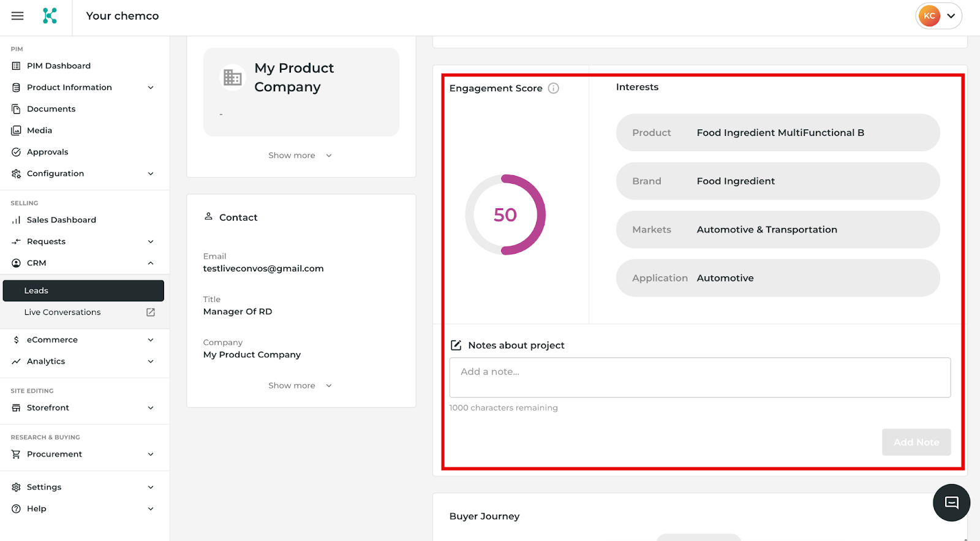Click the Notes about project edit icon
Viewport: 980px width, 541px height.
[x=456, y=346]
